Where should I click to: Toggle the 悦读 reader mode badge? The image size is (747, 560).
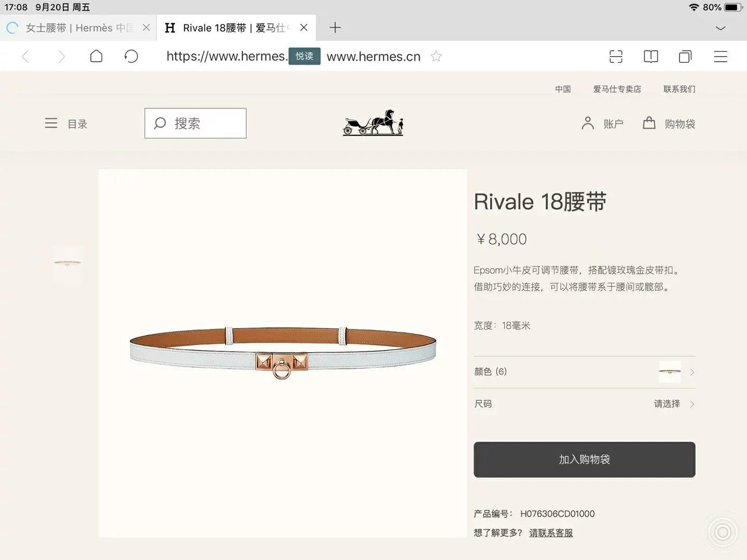click(x=305, y=56)
